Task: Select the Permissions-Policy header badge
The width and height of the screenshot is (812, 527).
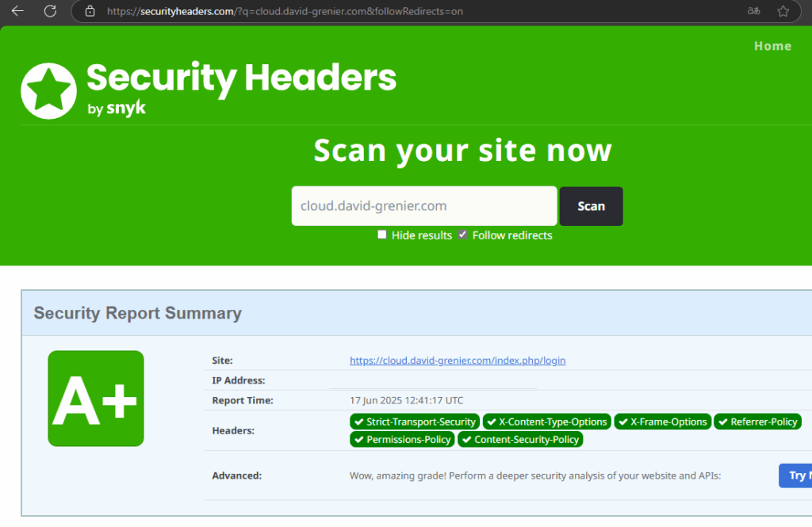Action: pyautogui.click(x=402, y=439)
